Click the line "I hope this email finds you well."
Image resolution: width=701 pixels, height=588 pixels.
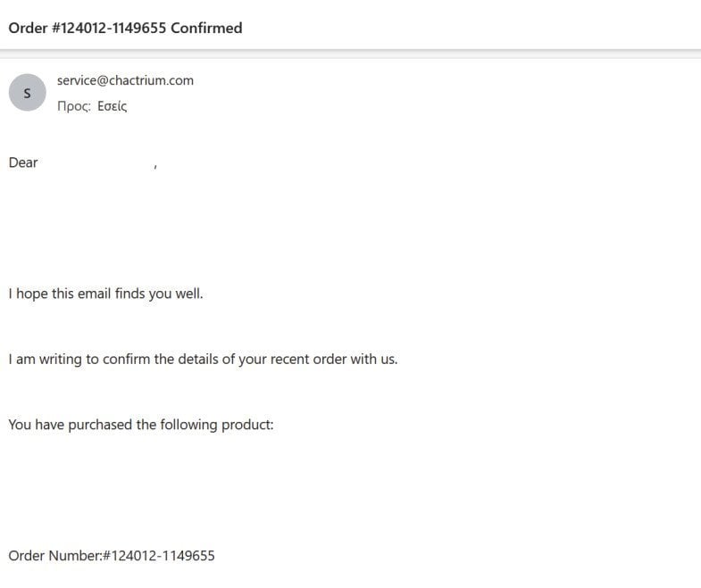(x=105, y=294)
